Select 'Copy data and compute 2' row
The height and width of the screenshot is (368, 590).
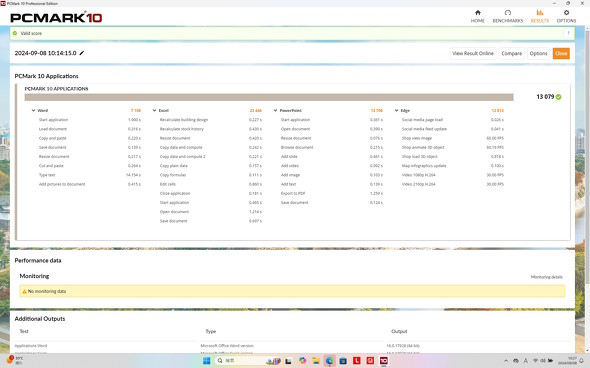(211, 157)
